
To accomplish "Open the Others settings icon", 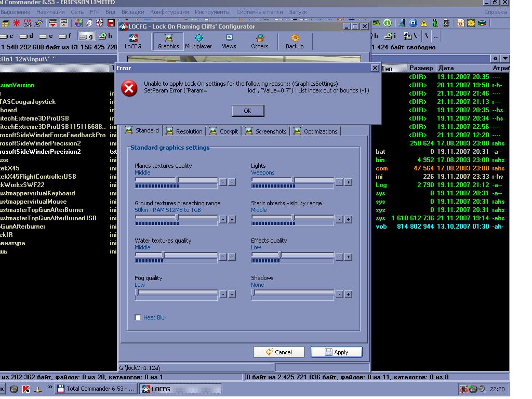I will coord(260,42).
